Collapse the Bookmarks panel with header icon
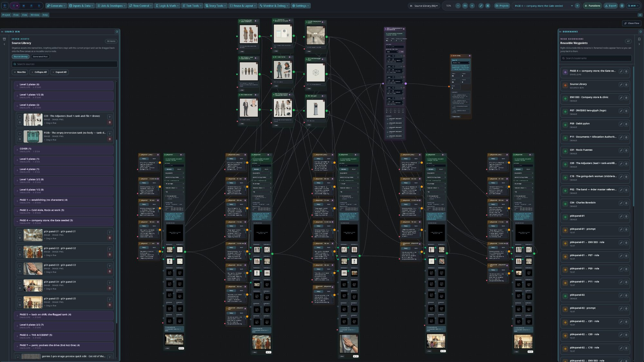644x362 pixels. 640,32
